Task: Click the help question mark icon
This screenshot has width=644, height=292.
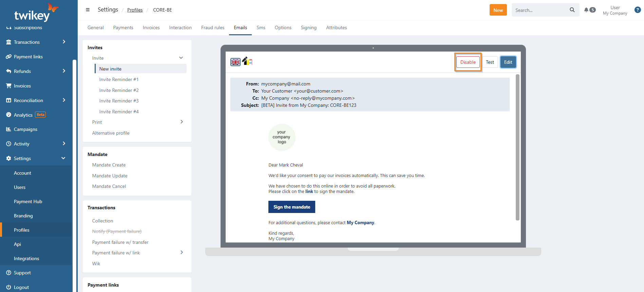Action: coord(638,10)
